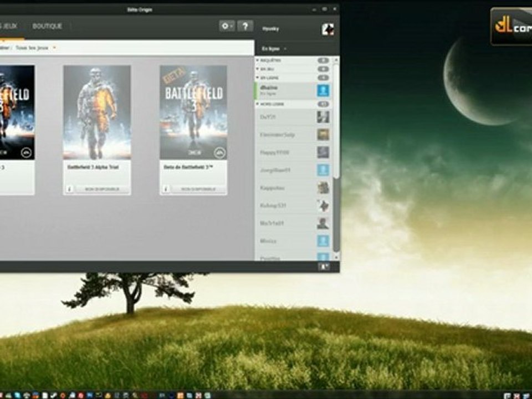Click the avatar next to friend ElminsterSolp
The width and height of the screenshot is (532, 399).
[x=323, y=135]
